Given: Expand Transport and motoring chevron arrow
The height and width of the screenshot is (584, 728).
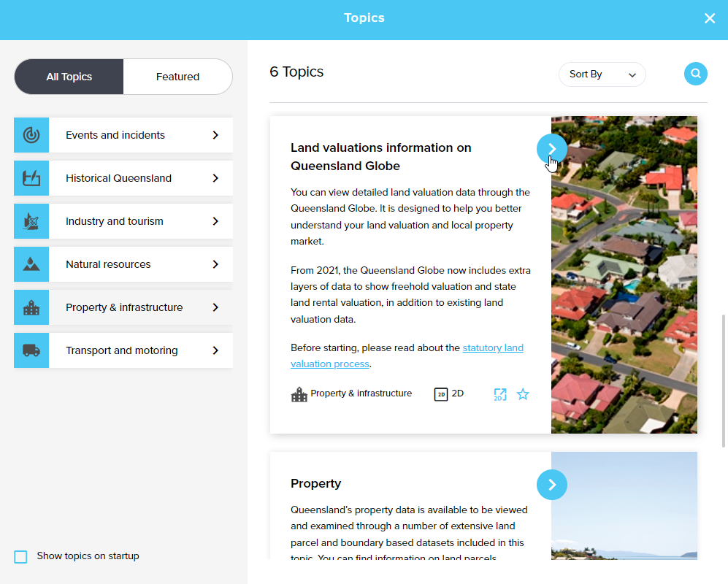Looking at the screenshot, I should coord(215,350).
